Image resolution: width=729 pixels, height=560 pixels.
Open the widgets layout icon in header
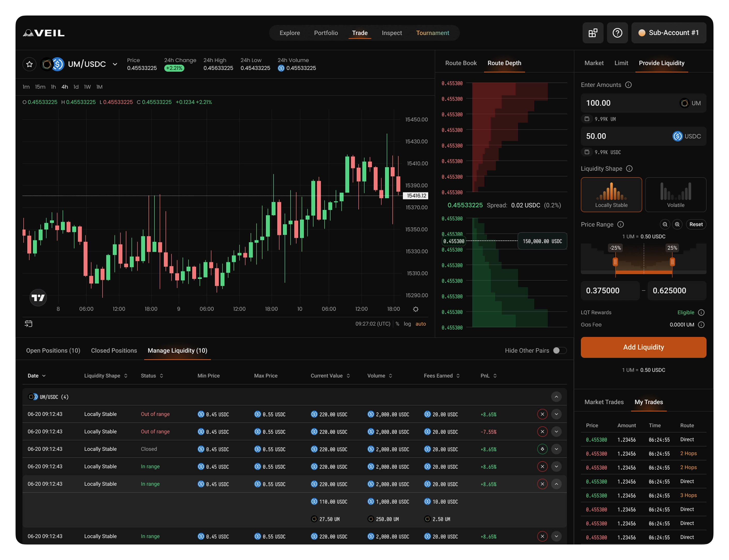(x=593, y=33)
